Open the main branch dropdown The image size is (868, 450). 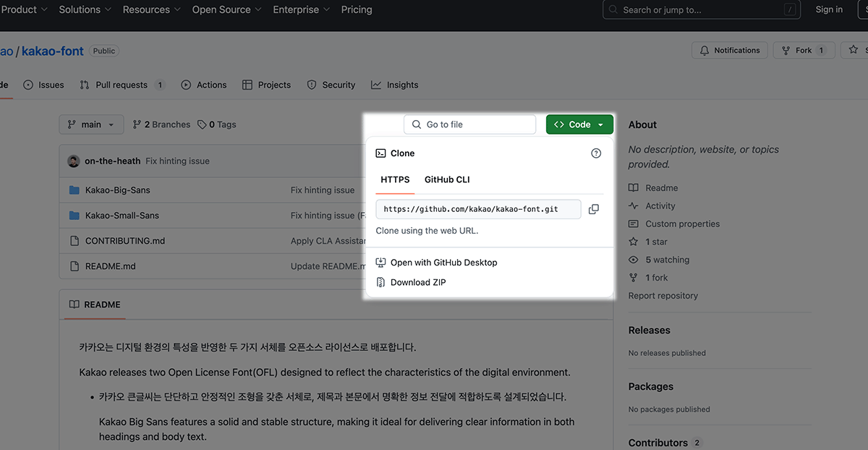click(x=91, y=124)
